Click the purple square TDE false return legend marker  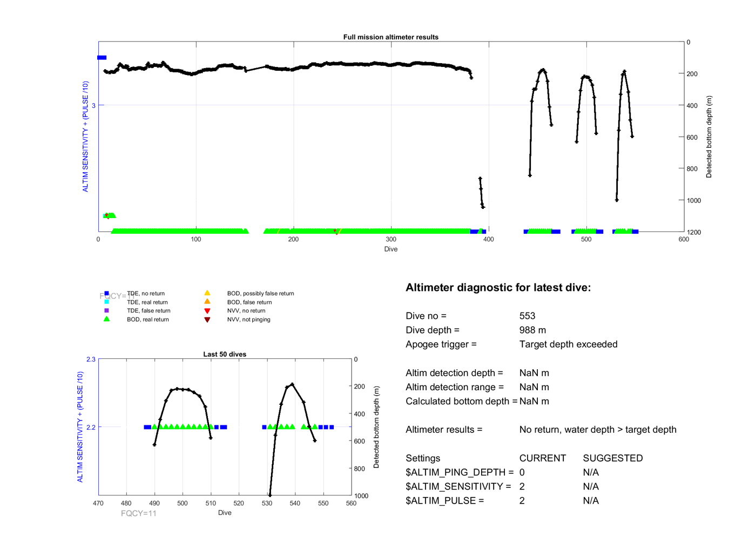(106, 310)
